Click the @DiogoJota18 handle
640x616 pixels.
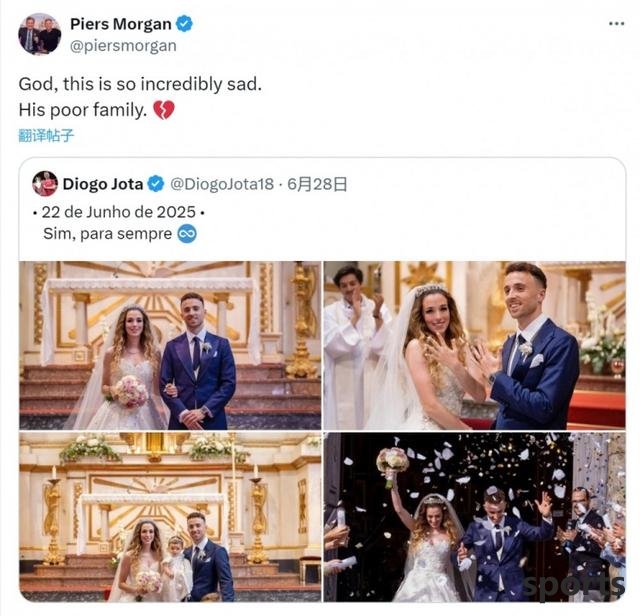point(222,184)
